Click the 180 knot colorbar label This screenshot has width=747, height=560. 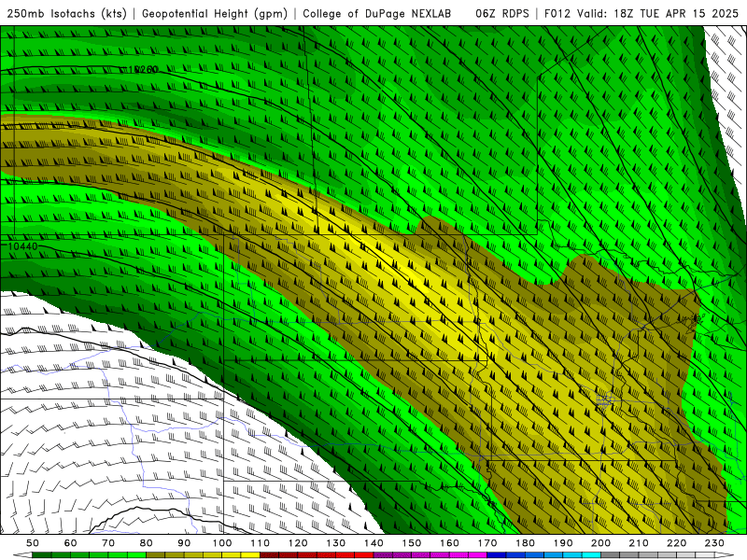pos(525,543)
